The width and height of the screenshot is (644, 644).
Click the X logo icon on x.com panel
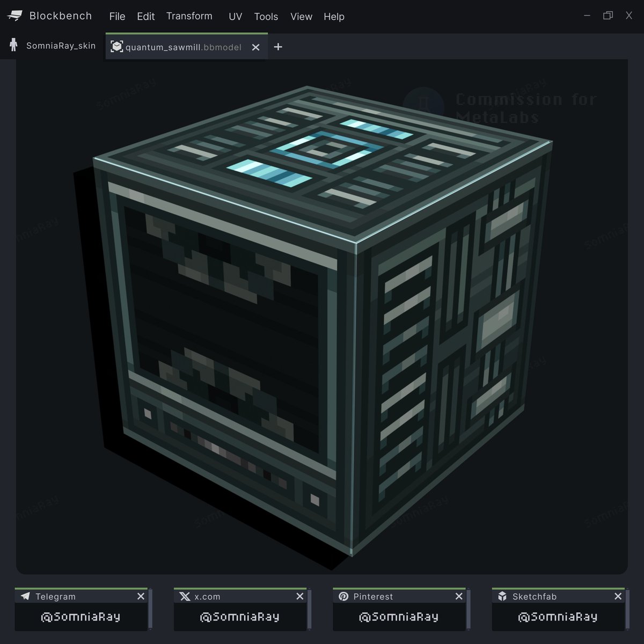[x=185, y=596]
